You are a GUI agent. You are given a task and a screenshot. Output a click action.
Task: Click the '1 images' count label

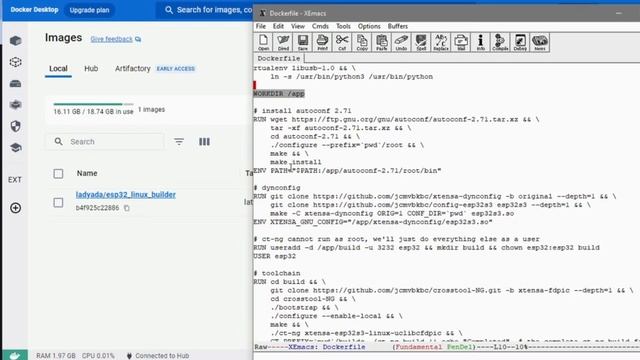click(x=151, y=109)
